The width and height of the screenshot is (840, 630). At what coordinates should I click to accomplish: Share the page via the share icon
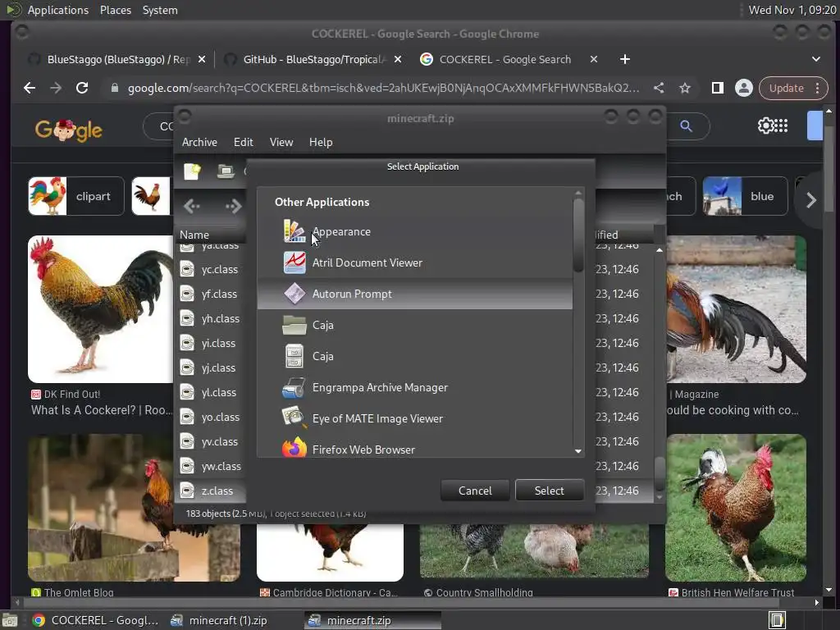[x=659, y=88]
